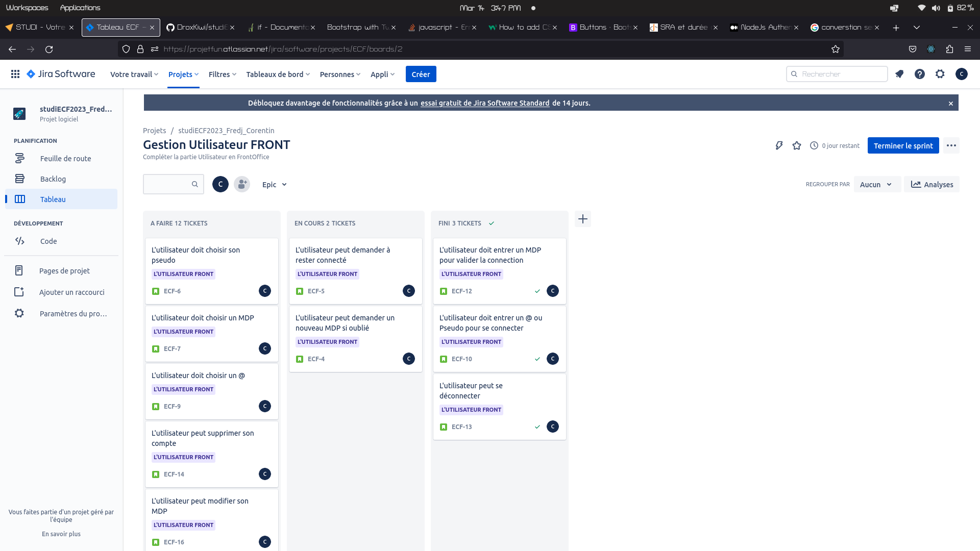Viewport: 980px width, 551px height.
Task: Click the notifications bell icon
Action: (x=899, y=74)
